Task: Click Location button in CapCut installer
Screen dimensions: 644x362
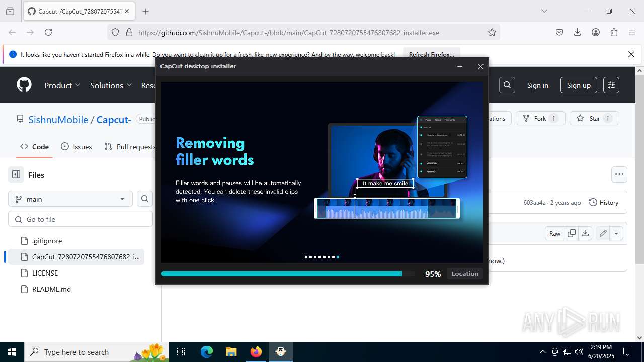Action: 465,274
